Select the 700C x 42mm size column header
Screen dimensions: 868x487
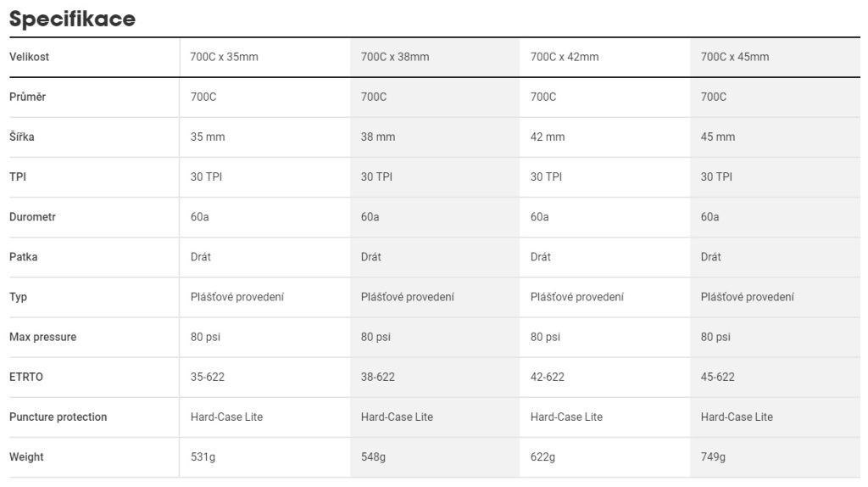[x=565, y=57]
